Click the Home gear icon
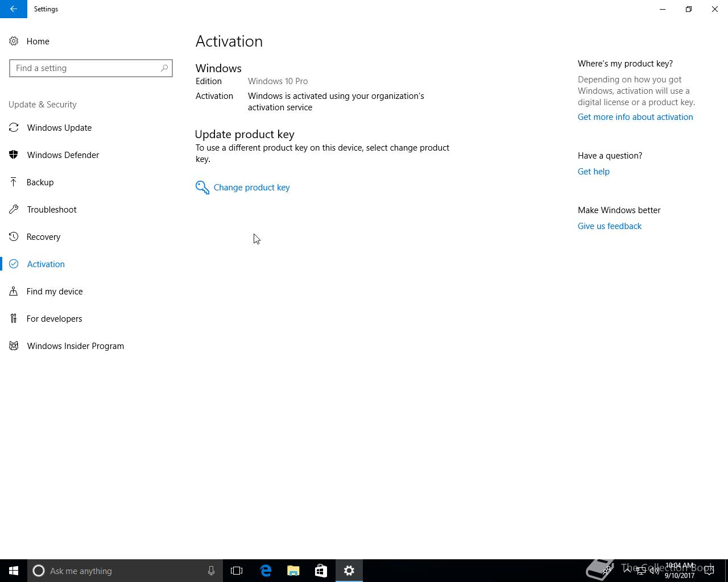 14,41
